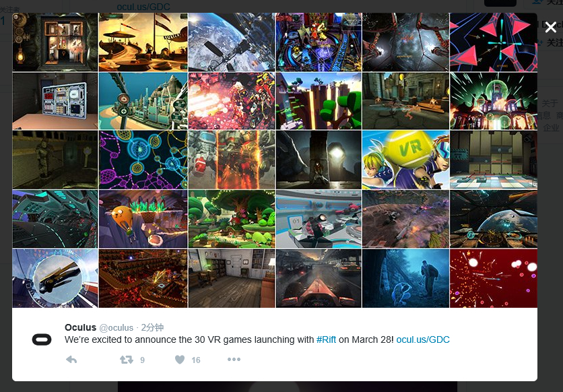Screen dimensions: 563x392
Task: Select the red Formula racing car thumbnail
Action: (319, 279)
